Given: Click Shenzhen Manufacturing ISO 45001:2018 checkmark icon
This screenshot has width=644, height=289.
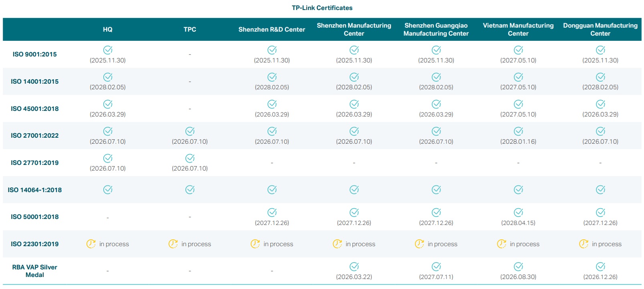Looking at the screenshot, I should [354, 104].
